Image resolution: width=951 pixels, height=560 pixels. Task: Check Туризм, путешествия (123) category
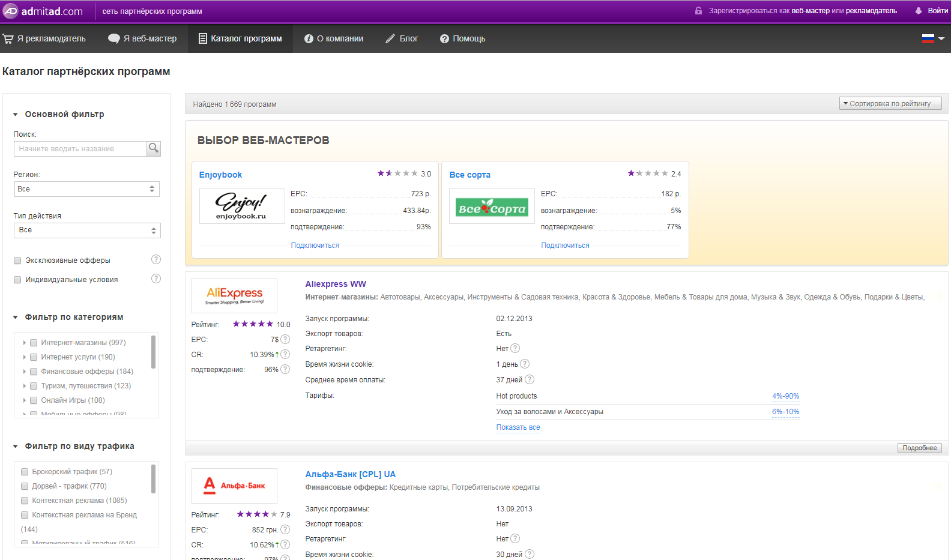34,386
